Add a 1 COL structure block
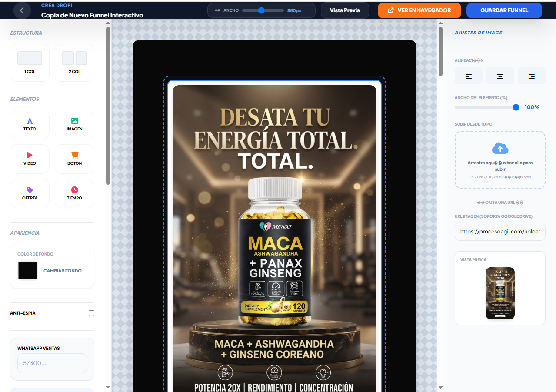 pyautogui.click(x=30, y=63)
